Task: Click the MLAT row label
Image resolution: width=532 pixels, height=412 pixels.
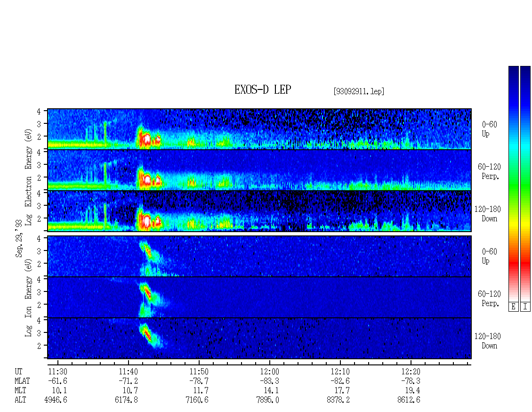Action: tap(22, 381)
